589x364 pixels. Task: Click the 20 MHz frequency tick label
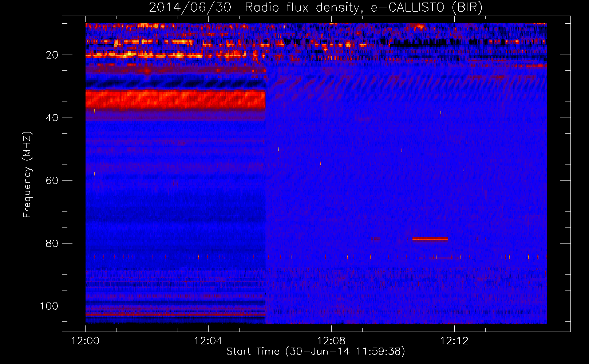pos(52,55)
